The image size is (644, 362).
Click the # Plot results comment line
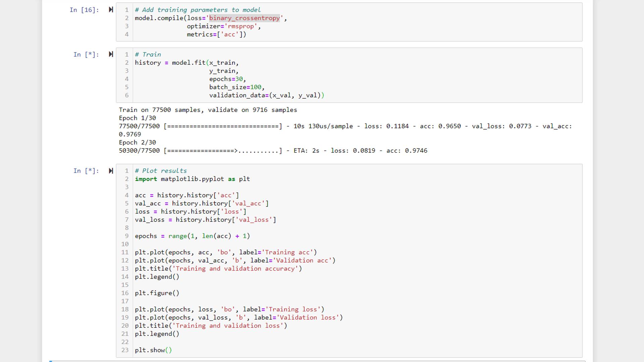pyautogui.click(x=160, y=171)
